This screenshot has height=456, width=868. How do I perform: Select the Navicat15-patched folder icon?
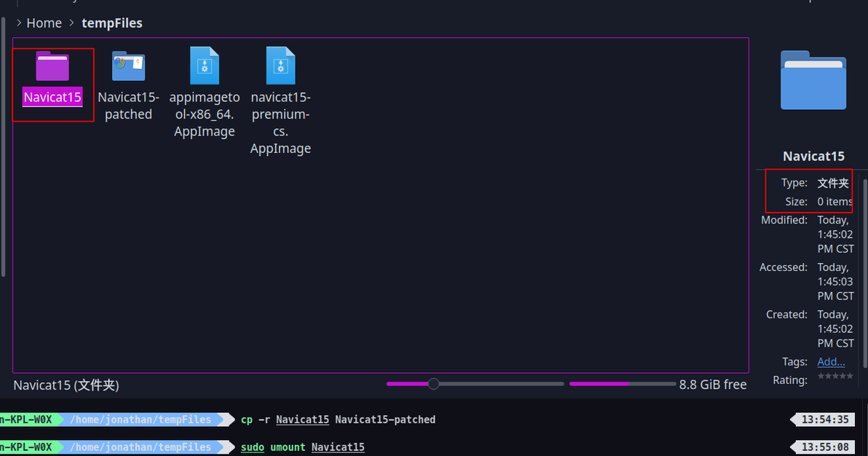pyautogui.click(x=128, y=66)
